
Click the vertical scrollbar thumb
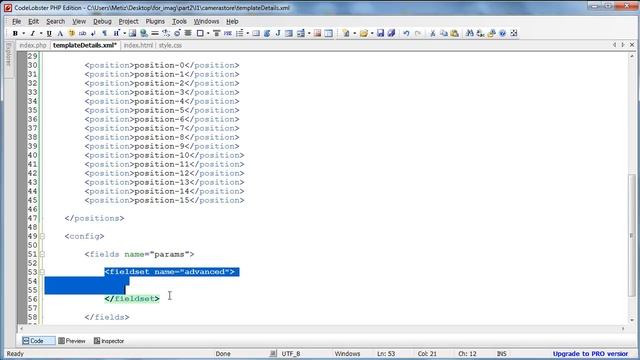tap(632, 235)
